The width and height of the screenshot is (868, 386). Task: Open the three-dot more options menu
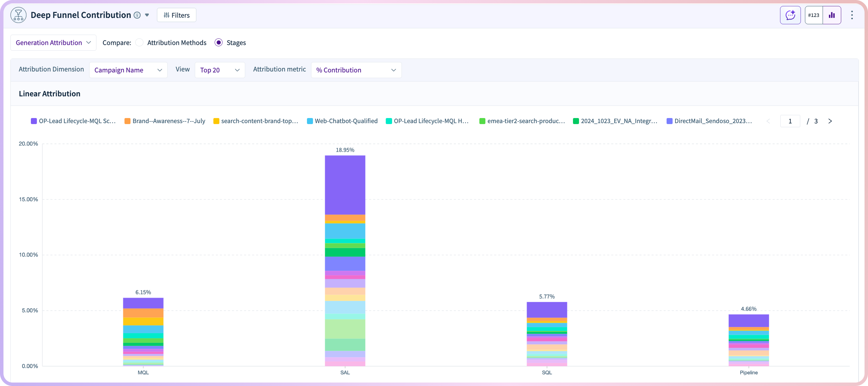[852, 15]
